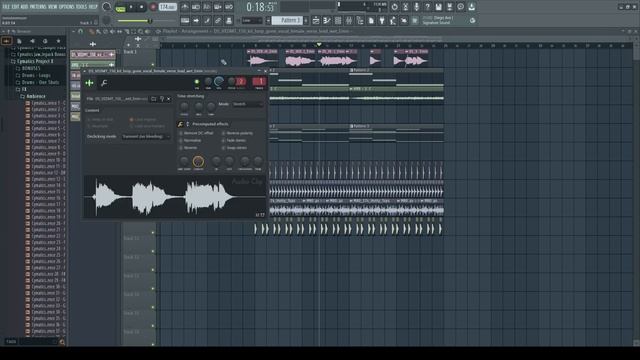Click sampler file browse folder icon

154,99
